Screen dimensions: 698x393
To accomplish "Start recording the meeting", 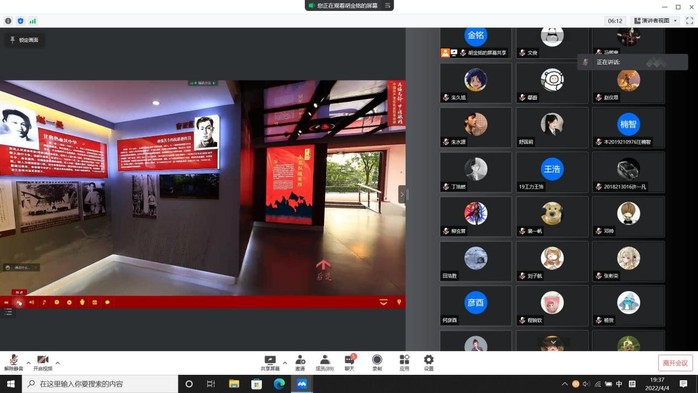I will (x=377, y=363).
